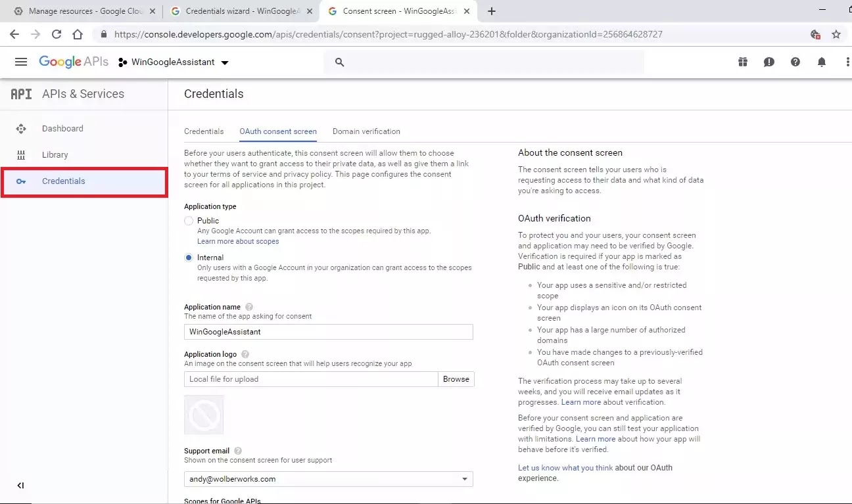
Task: Click the Google APIs logo
Action: pyautogui.click(x=74, y=62)
